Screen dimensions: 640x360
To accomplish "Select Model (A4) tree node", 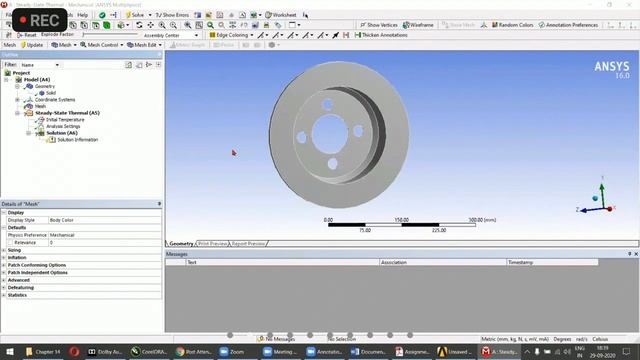I will [x=37, y=80].
